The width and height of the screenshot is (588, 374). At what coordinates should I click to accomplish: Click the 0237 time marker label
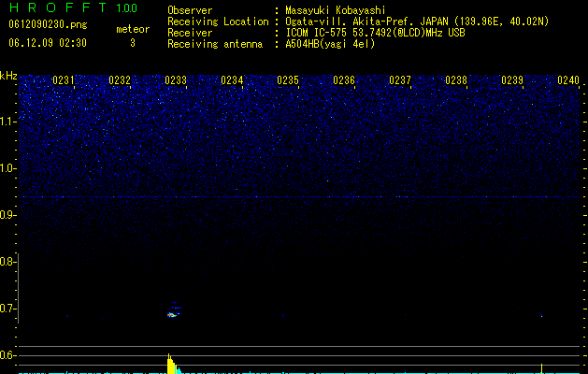400,80
